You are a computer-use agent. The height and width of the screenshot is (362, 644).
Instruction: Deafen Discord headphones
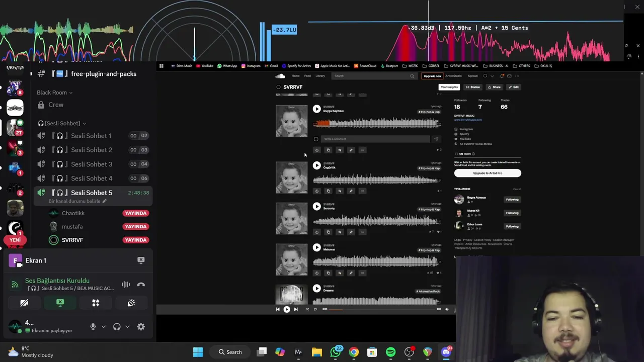[117, 327]
